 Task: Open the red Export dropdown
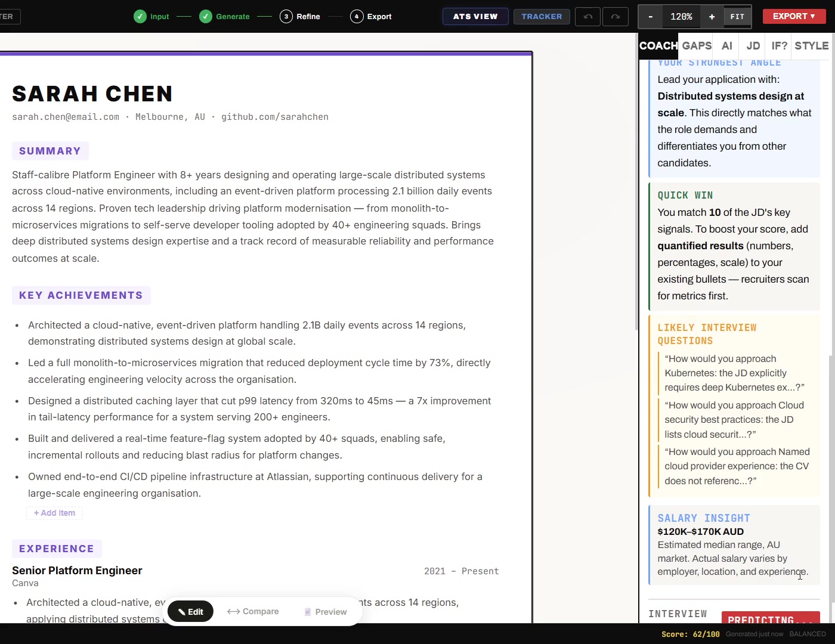point(793,17)
